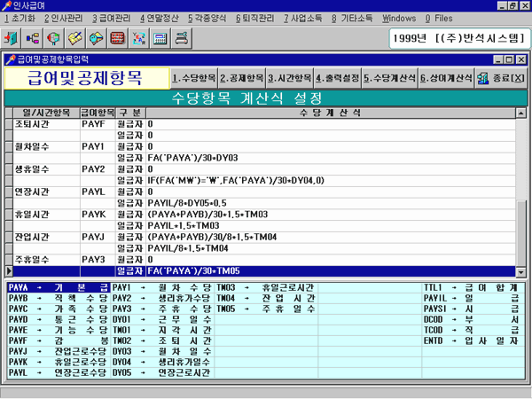Viewport: 532px width, 399px height.
Task: Click the organization chart toolbar icon
Action: pyautogui.click(x=35, y=38)
